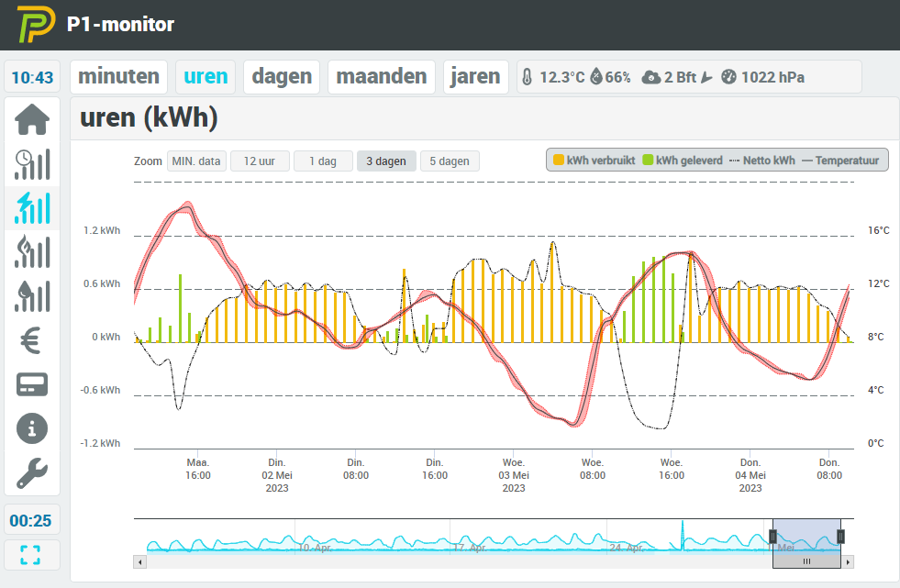Open the information icon
Viewport: 900px width, 588px height.
coord(32,428)
